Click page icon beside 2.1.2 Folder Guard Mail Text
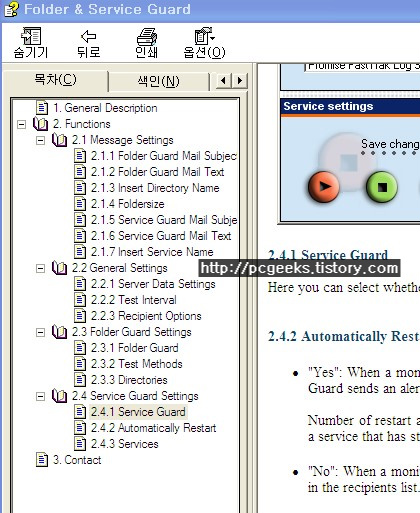 80,172
